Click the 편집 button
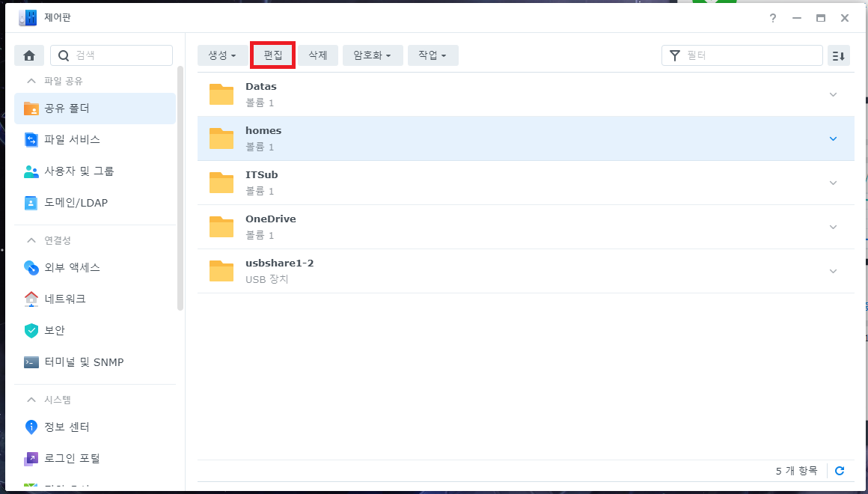Image resolution: width=868 pixels, height=494 pixels. click(273, 55)
